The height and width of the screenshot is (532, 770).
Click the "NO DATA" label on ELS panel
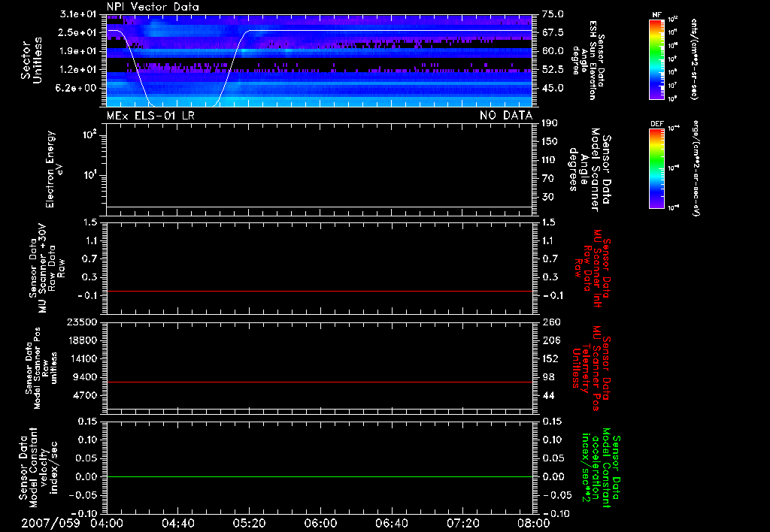506,116
